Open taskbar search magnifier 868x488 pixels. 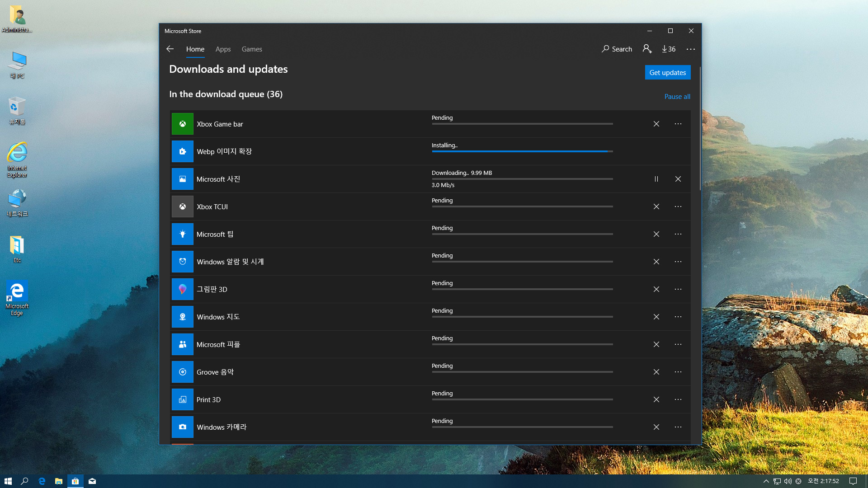coord(25,481)
